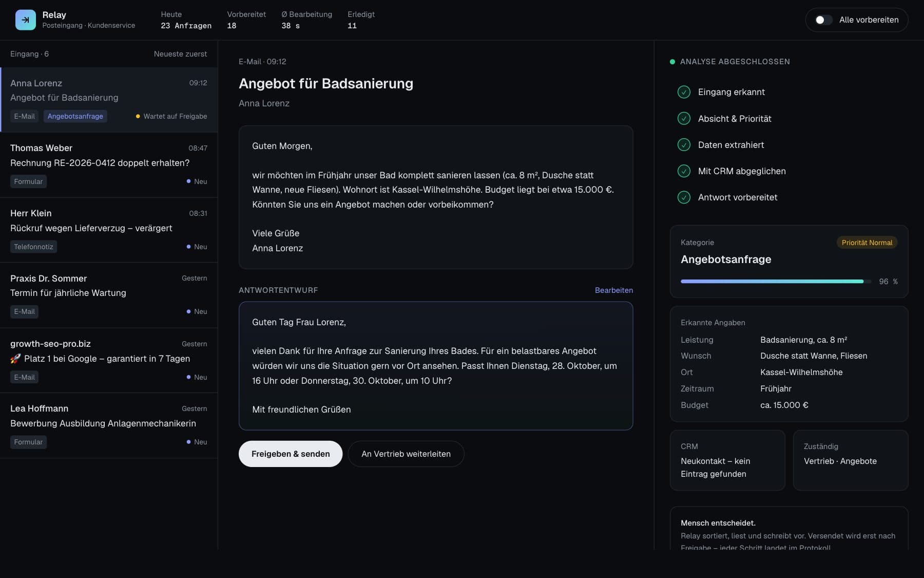Click An Vertrieb weiterleiten button
The height and width of the screenshot is (578, 924).
(x=406, y=454)
